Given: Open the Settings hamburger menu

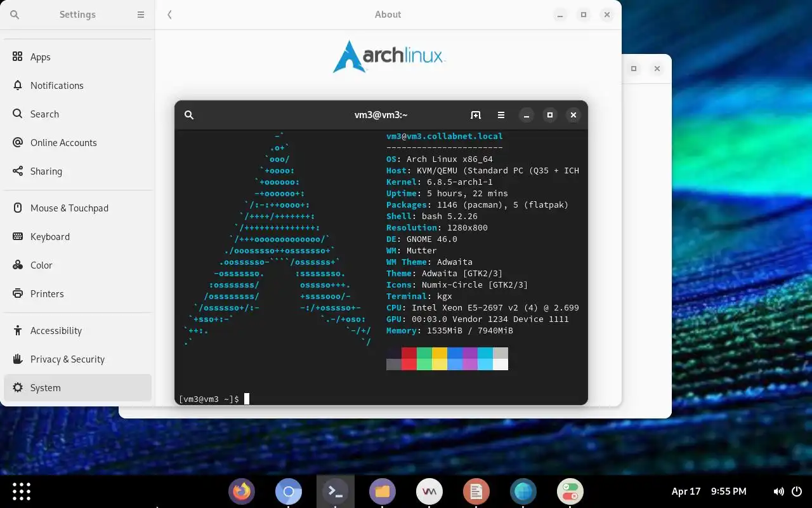Looking at the screenshot, I should (x=141, y=15).
